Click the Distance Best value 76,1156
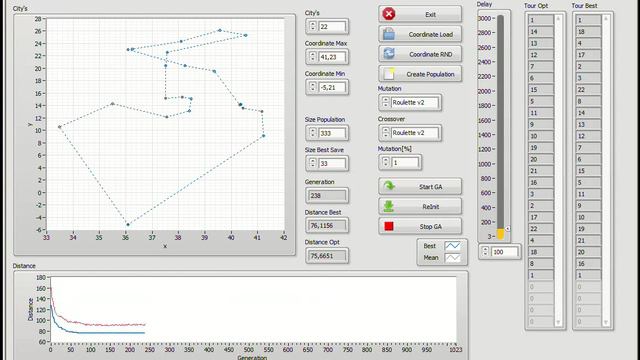 327,226
